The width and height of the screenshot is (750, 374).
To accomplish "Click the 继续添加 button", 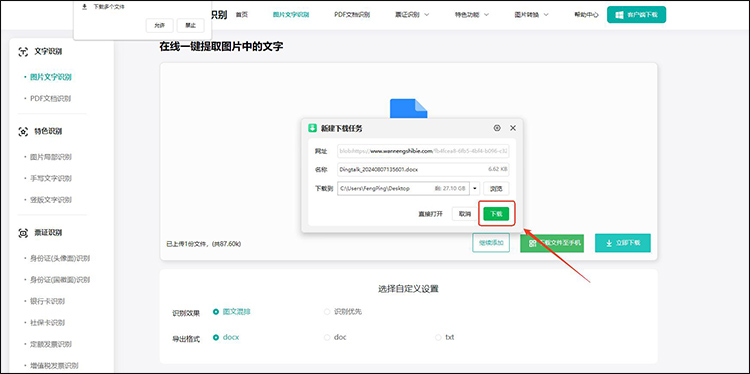I will [491, 243].
